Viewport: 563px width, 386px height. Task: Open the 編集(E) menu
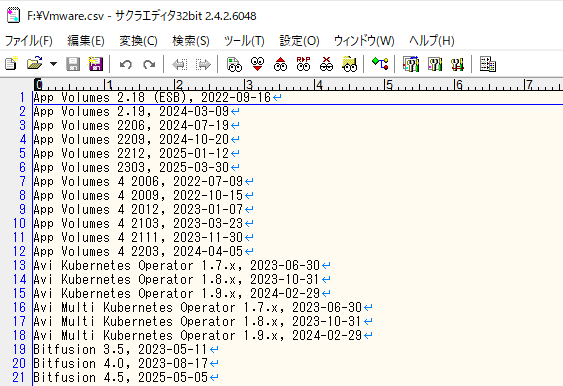coord(86,41)
